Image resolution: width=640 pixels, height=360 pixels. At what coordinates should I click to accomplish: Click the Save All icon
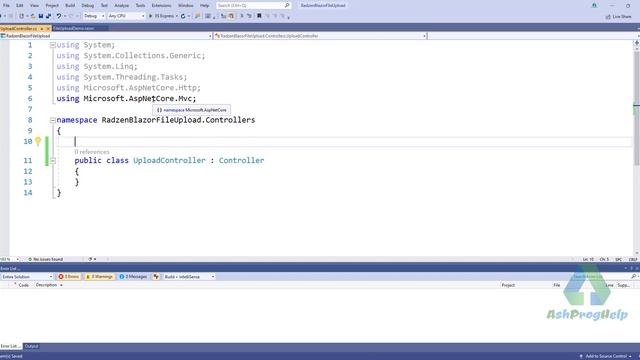point(49,16)
